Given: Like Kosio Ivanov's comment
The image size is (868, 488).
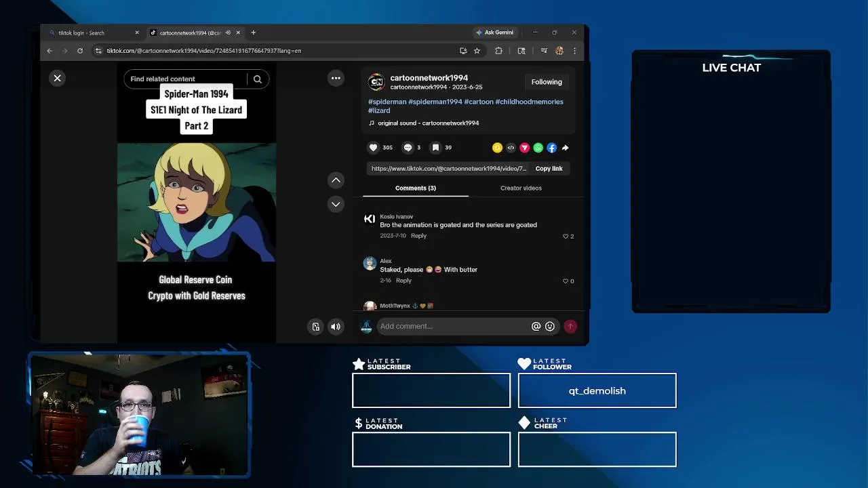Looking at the screenshot, I should coord(566,237).
